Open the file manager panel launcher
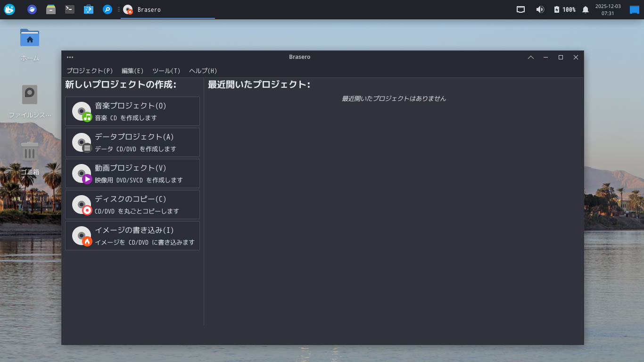Screen dimensions: 644x362 pos(51,9)
